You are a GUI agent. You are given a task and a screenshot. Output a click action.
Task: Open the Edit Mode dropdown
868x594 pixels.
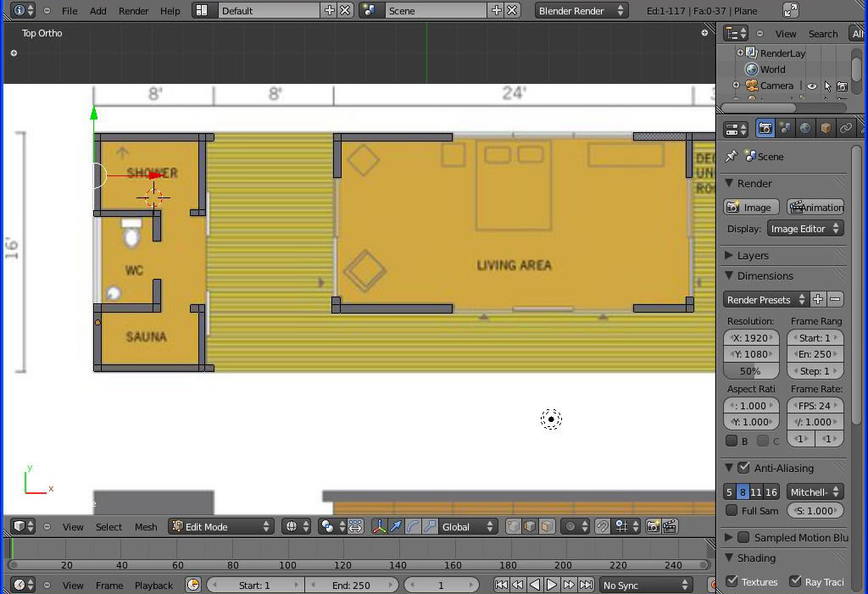[221, 526]
